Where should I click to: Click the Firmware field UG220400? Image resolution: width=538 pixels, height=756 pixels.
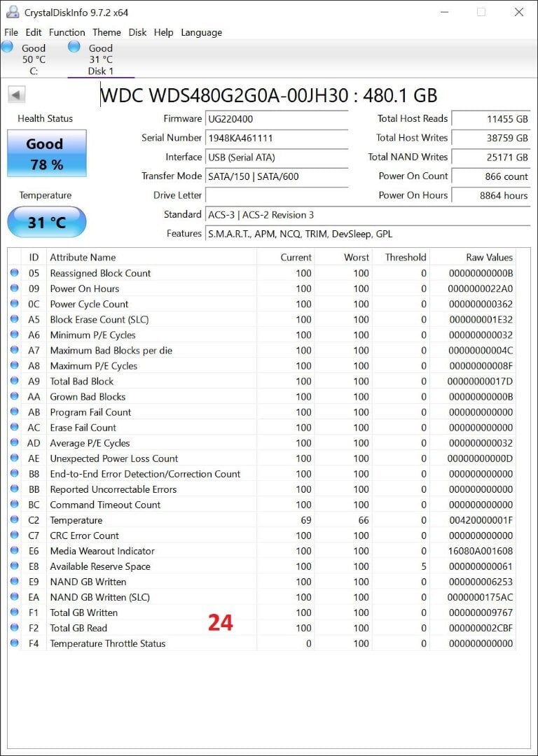click(x=277, y=118)
